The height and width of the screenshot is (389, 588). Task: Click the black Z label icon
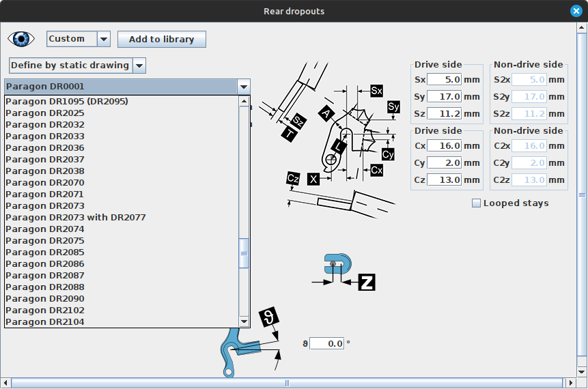pos(367,282)
